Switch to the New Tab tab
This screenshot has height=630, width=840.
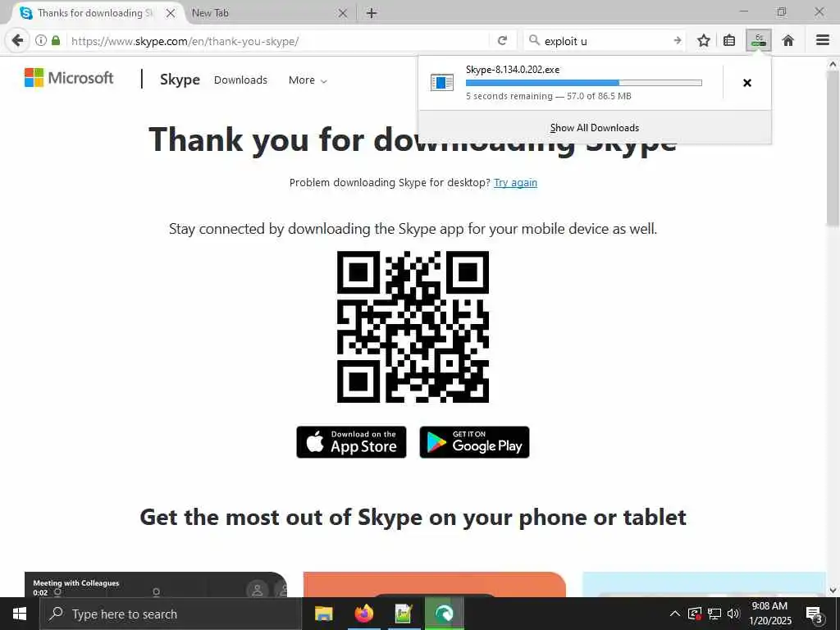pyautogui.click(x=268, y=13)
